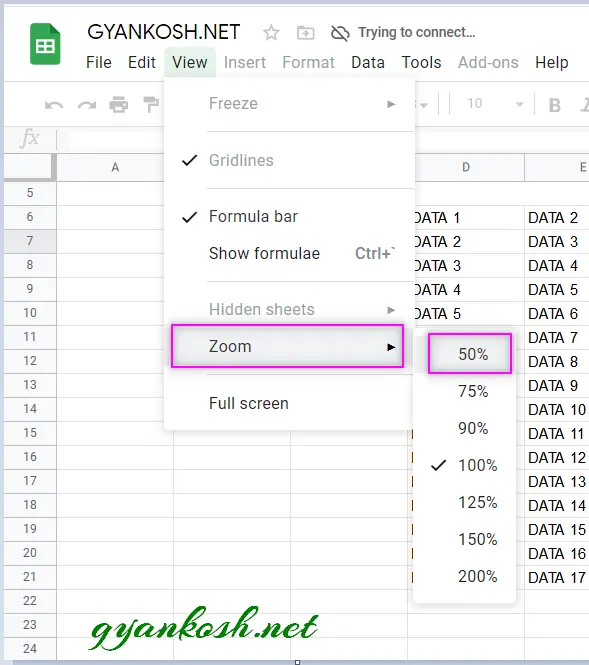Click the green Google Sheets home icon
The height and width of the screenshot is (665, 589).
45,44
